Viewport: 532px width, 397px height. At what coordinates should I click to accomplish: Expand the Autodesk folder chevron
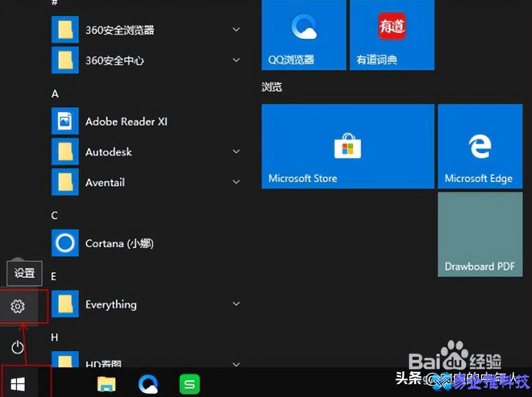236,152
